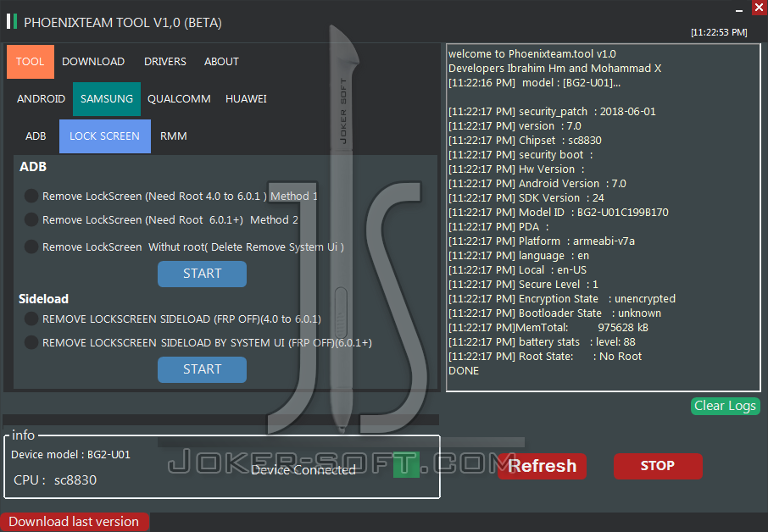Click the battery stats level 88 log line
This screenshot has height=532, width=768.
(x=542, y=342)
